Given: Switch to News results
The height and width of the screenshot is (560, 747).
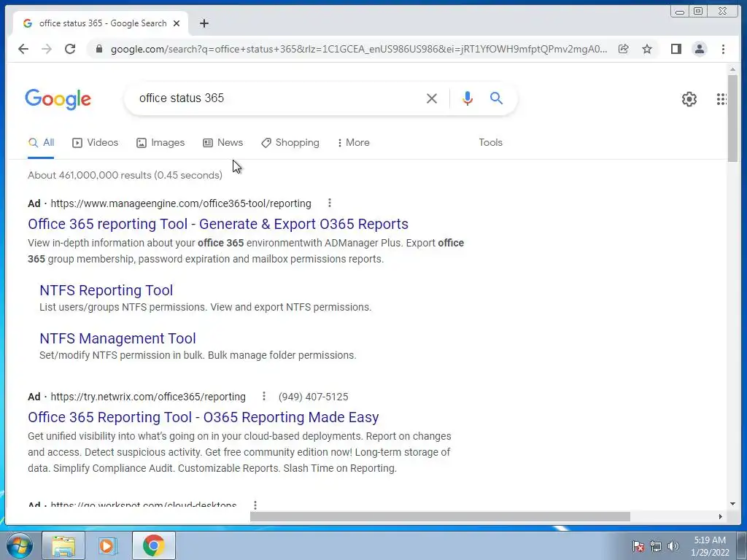Looking at the screenshot, I should [223, 142].
